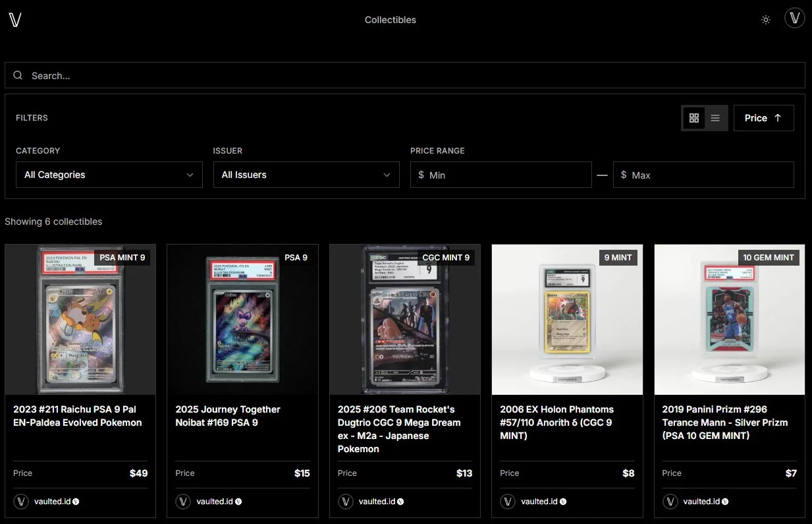Open the Raichu PSA 9 card image

point(80,320)
